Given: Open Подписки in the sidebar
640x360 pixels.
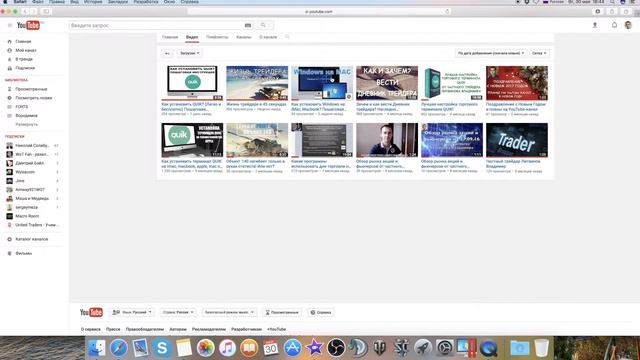Looking at the screenshot, I should [25, 68].
